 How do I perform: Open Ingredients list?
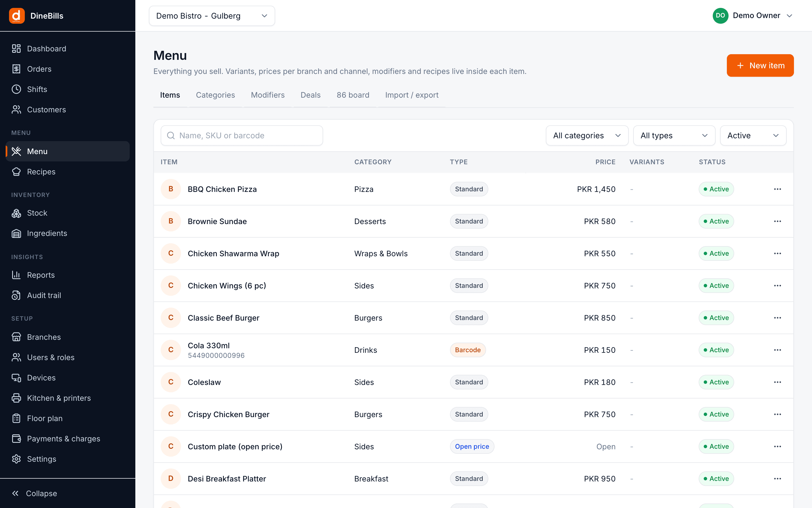67,233
